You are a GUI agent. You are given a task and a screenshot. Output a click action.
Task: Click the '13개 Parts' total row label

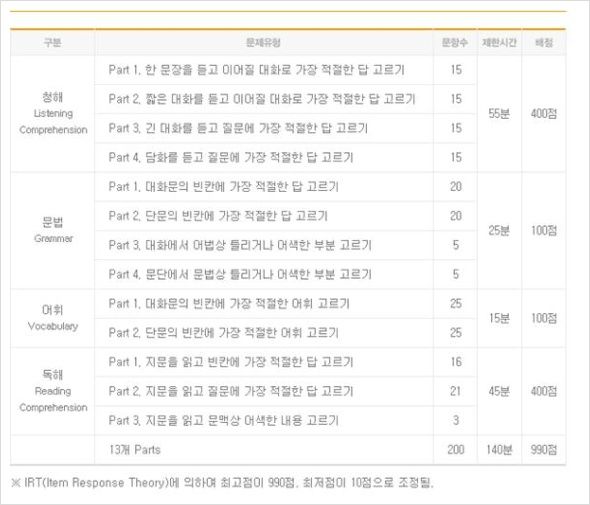pos(135,450)
